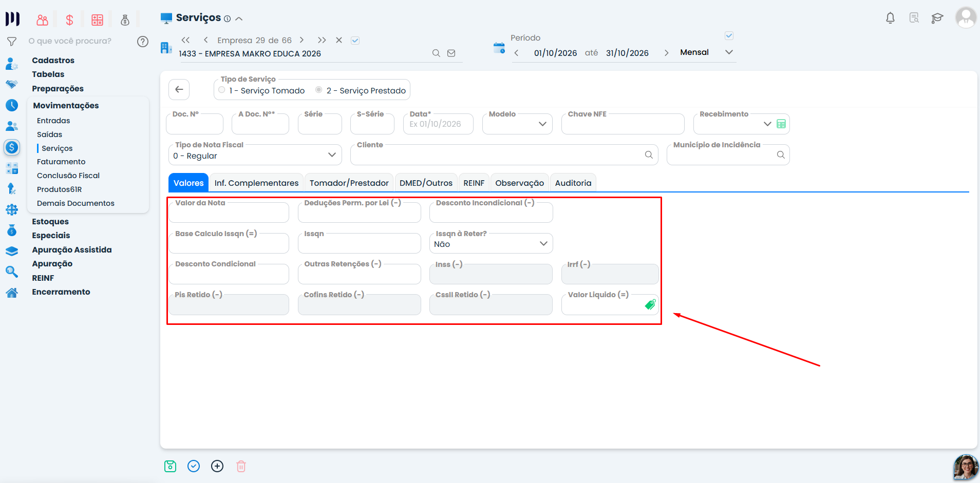Toggle the checkbox above the Mensal dropdown
980x483 pixels.
click(x=729, y=36)
